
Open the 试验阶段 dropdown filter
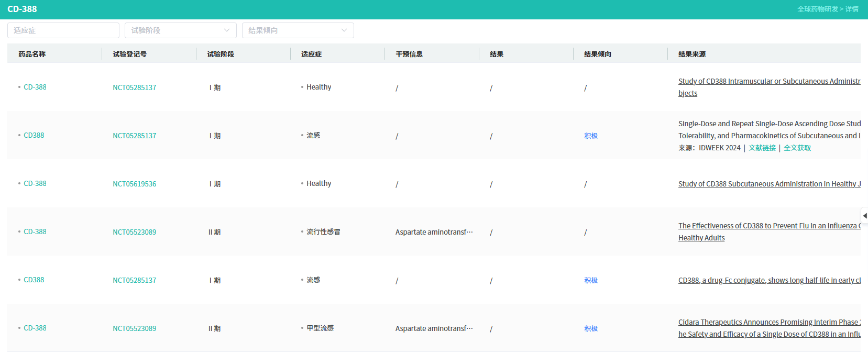[x=180, y=30]
